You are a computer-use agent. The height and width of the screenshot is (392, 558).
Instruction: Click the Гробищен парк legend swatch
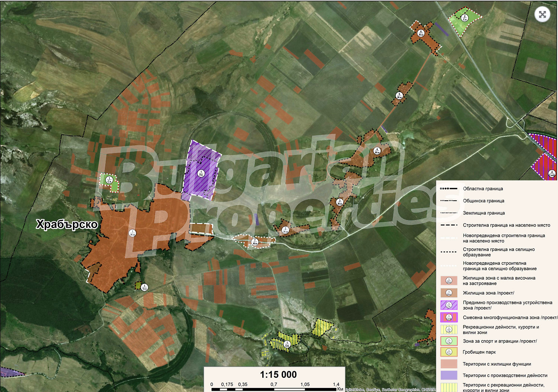click(449, 351)
